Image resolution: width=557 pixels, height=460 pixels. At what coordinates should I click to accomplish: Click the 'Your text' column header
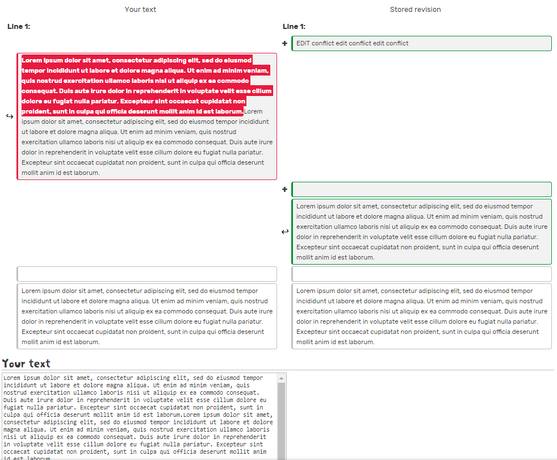click(140, 10)
